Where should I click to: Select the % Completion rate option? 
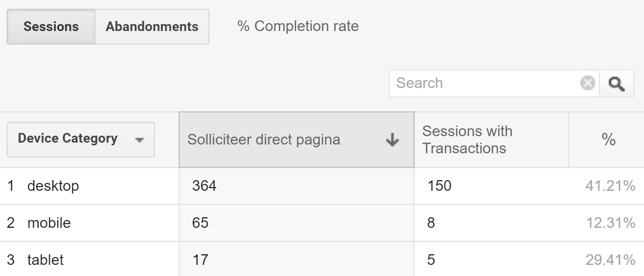point(298,26)
